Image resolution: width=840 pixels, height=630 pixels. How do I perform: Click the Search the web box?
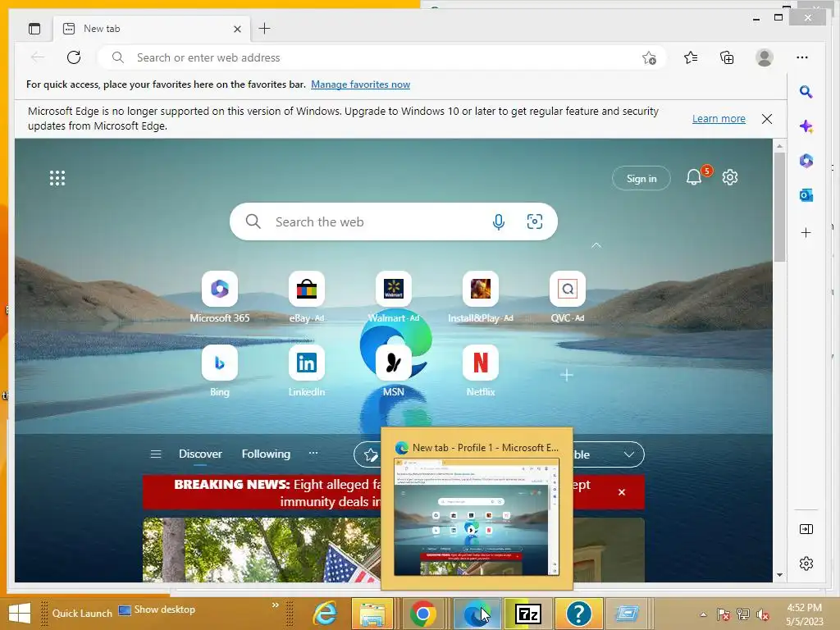point(394,221)
